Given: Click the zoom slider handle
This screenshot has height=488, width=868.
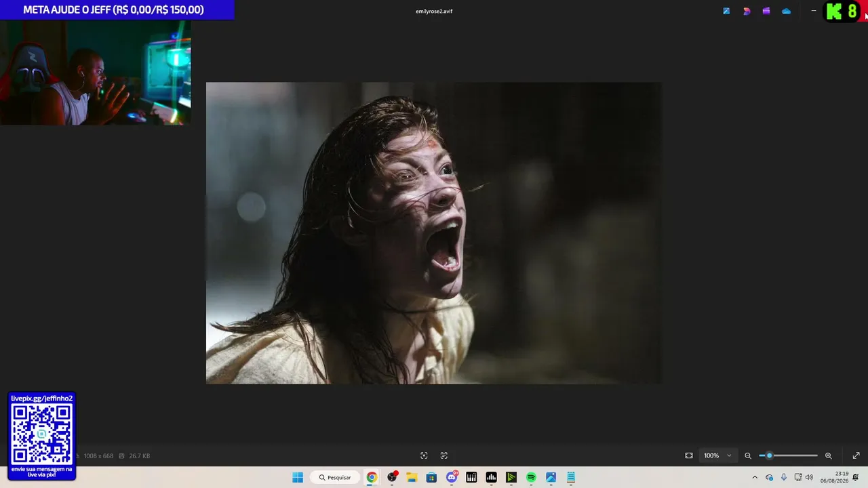Looking at the screenshot, I should [x=769, y=455].
